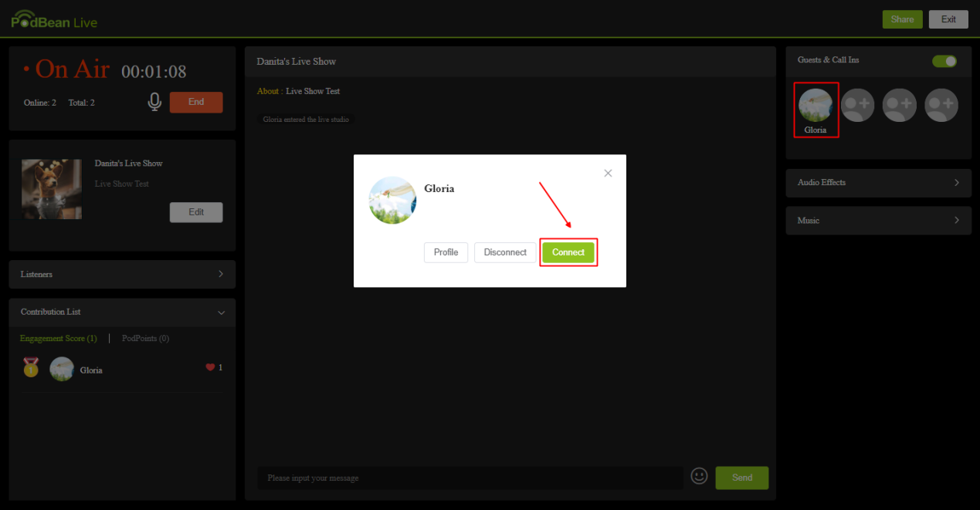Mute the broadcaster microphone icon
The width and height of the screenshot is (980, 510).
tap(154, 101)
